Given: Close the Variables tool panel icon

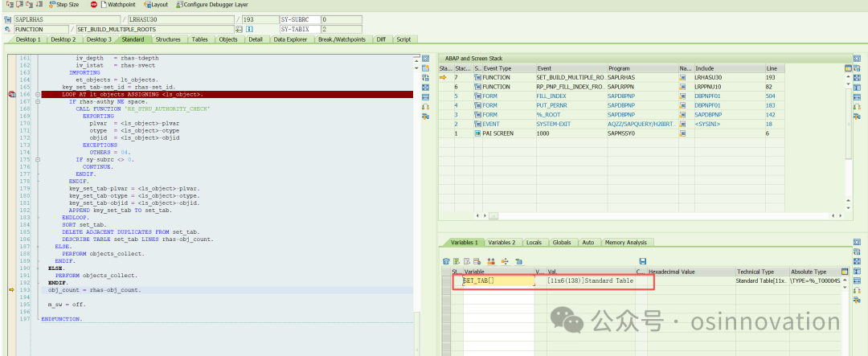Looking at the screenshot, I should pyautogui.click(x=857, y=243).
